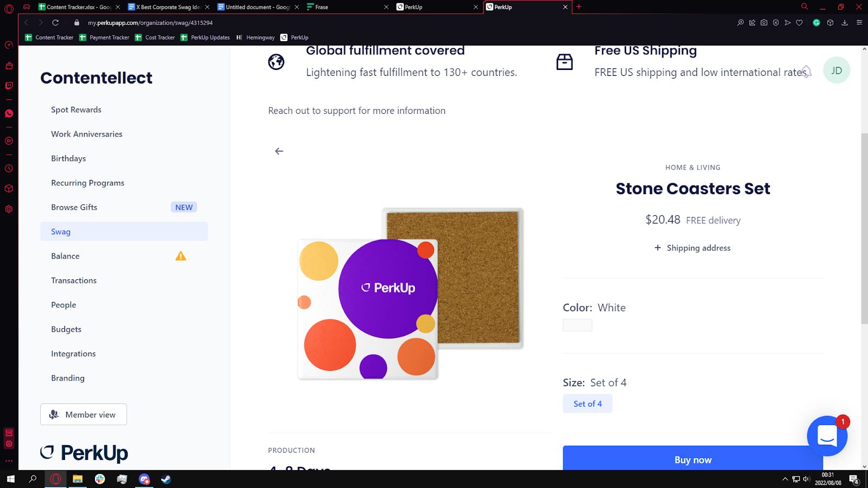This screenshot has width=868, height=488.
Task: Open Transactions in the sidebar
Action: tap(74, 280)
